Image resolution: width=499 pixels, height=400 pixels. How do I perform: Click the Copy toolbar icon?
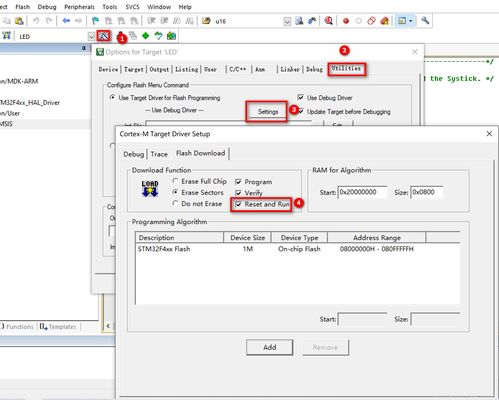point(7,21)
